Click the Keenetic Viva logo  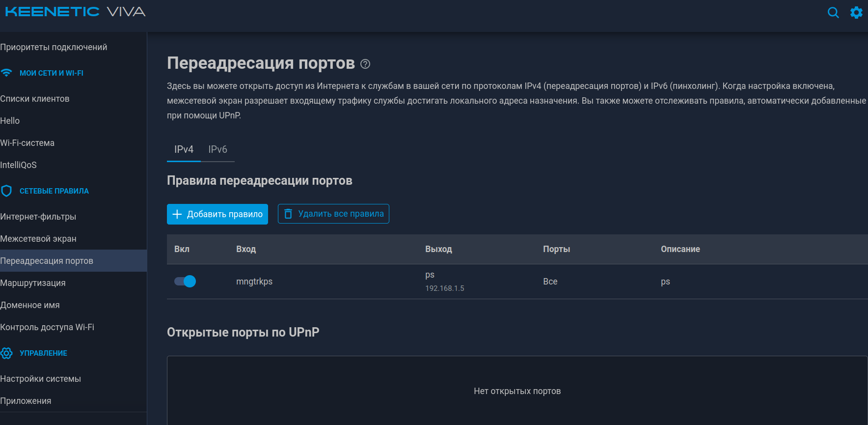75,12
